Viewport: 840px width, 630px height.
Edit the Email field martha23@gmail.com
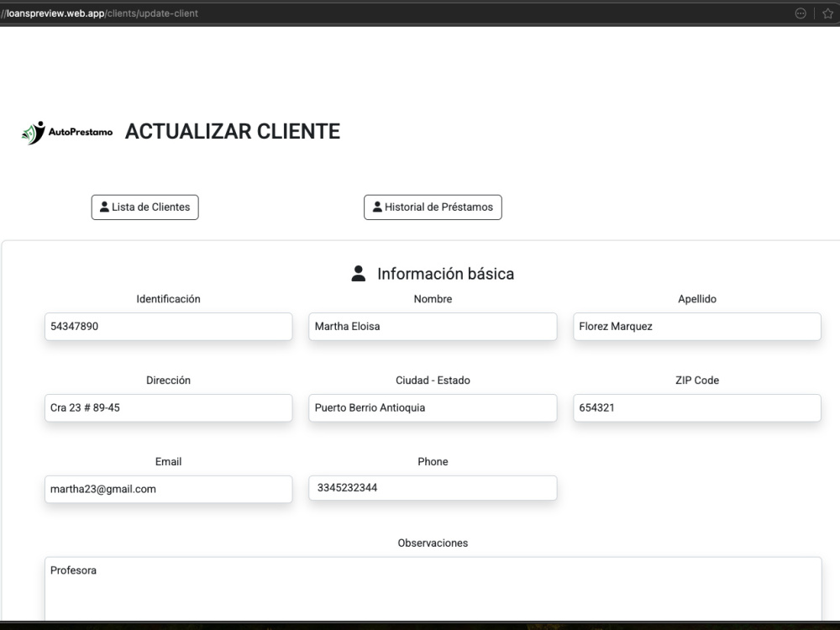(168, 489)
